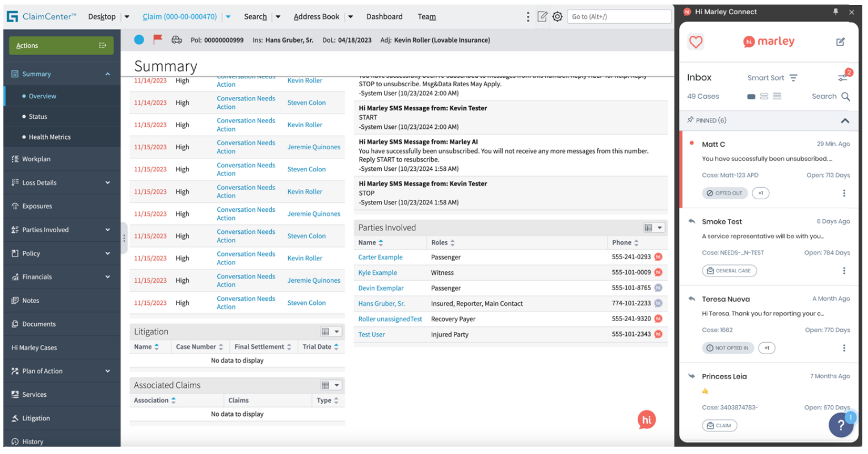Open the settings gear in top bar
868x454 pixels.
(x=557, y=16)
